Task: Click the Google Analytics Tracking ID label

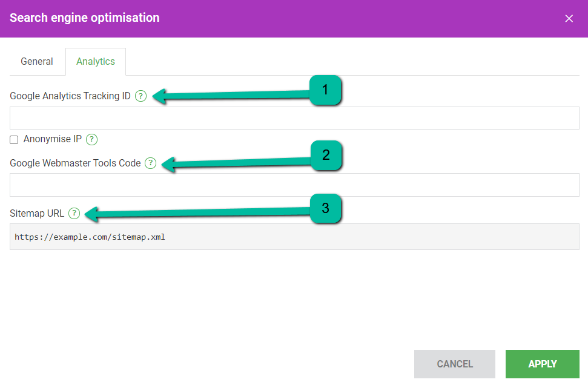Action: coord(70,96)
